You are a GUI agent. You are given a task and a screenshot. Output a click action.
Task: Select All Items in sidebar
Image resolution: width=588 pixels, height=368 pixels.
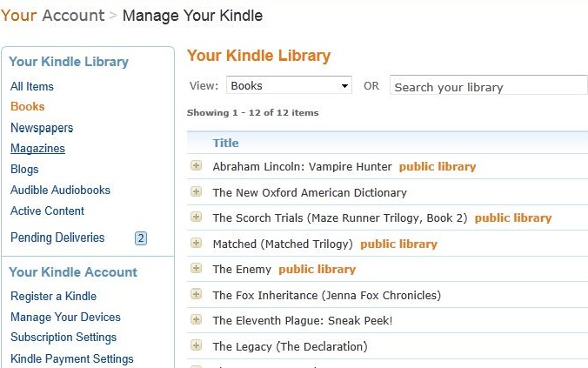(x=32, y=86)
